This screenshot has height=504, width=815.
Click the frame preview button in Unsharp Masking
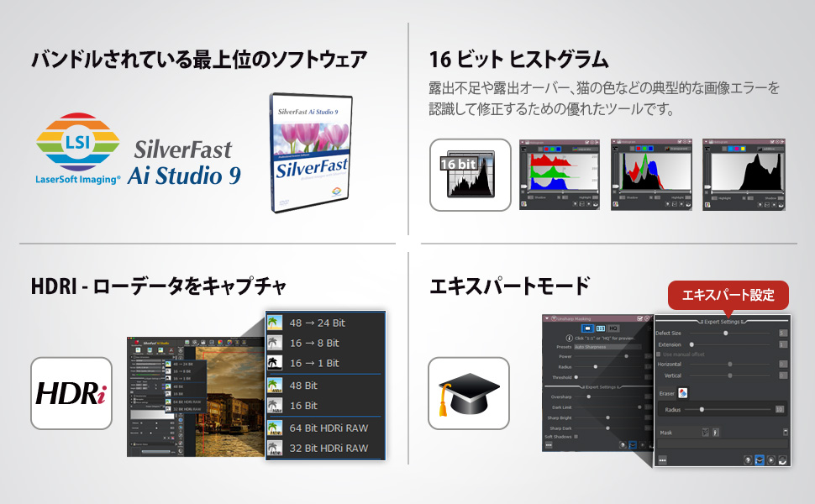tap(587, 328)
